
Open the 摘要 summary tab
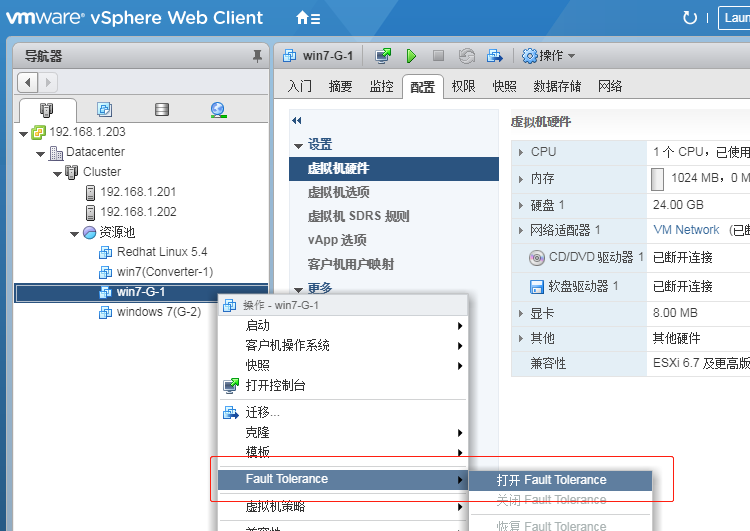point(340,87)
